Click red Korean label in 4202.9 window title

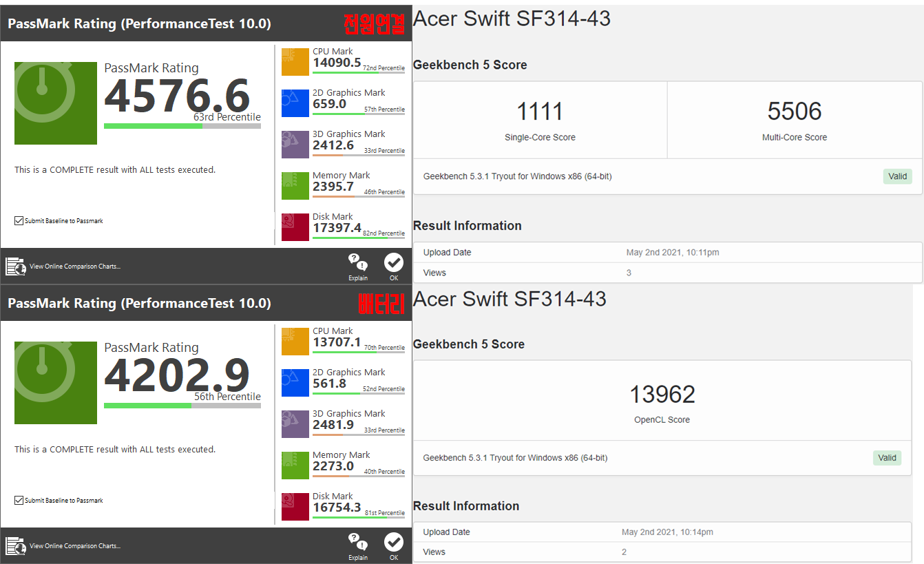coord(381,304)
